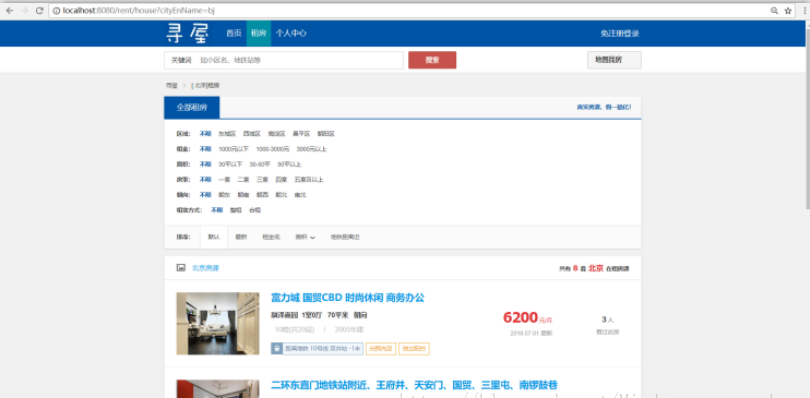Filter room type by 三室

coord(262,179)
